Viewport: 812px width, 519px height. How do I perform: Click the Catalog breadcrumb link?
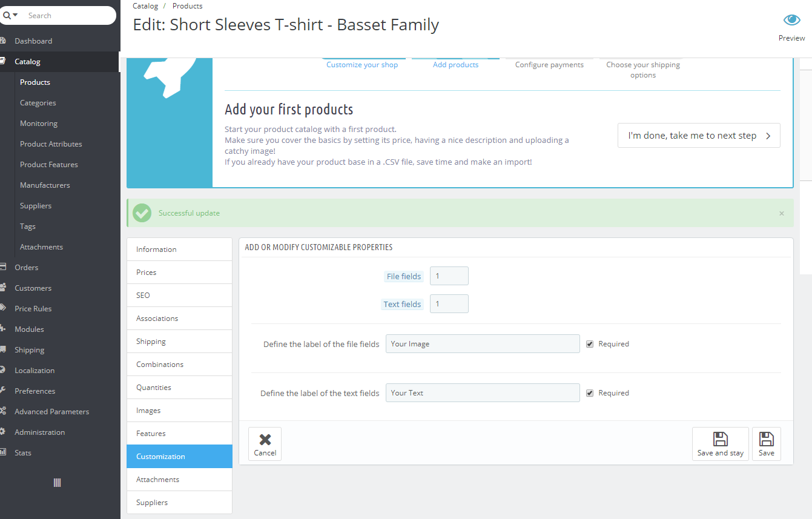click(145, 6)
